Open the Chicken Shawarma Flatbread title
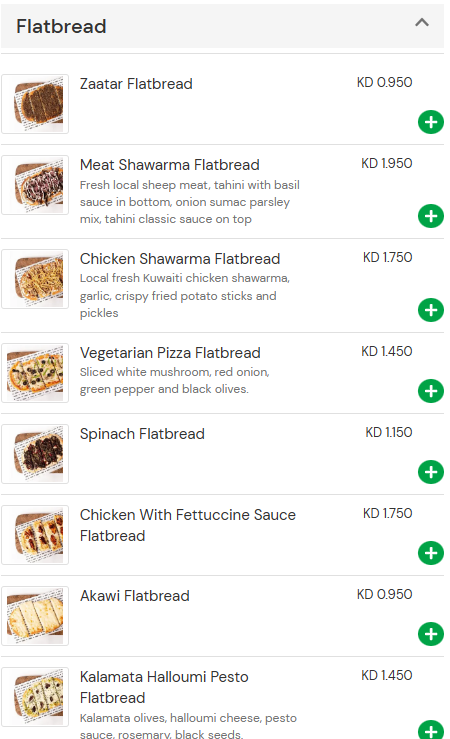 click(180, 259)
